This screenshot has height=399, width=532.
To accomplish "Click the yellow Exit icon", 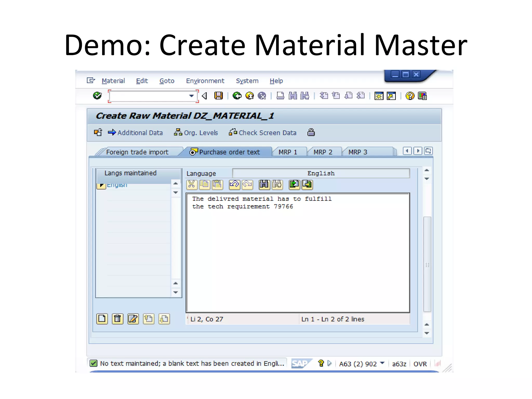I will point(250,96).
